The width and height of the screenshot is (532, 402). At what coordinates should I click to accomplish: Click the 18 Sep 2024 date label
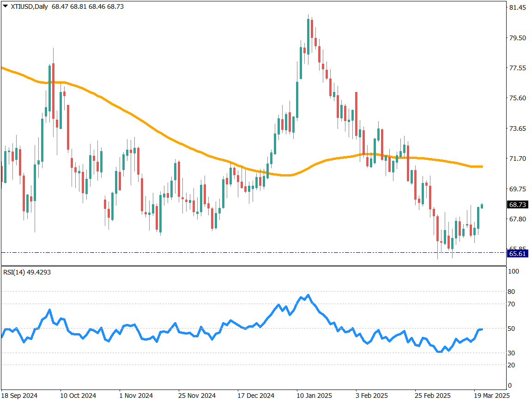pyautogui.click(x=19, y=396)
